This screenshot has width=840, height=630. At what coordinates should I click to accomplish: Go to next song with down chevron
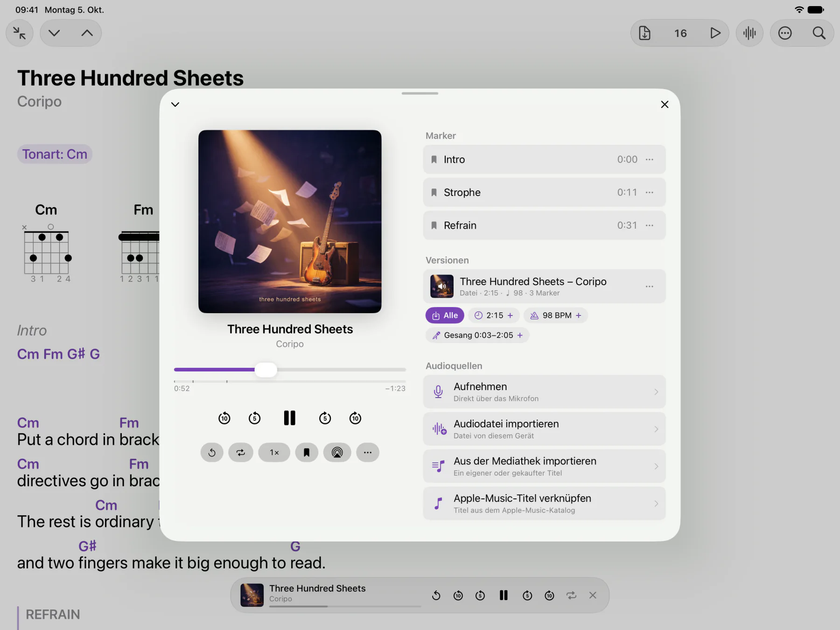[x=54, y=33]
